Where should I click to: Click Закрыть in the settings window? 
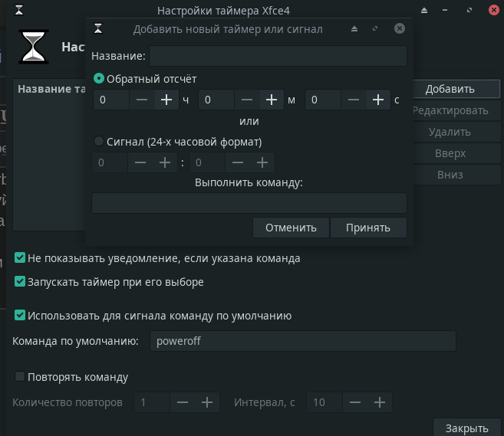[x=466, y=428]
